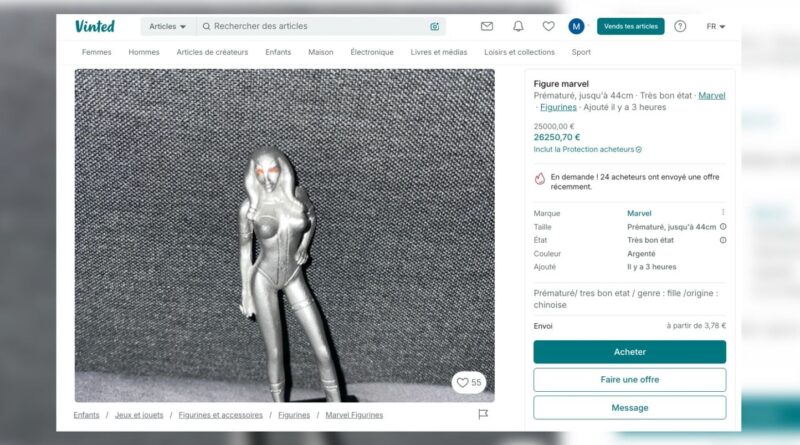Click the Message button
Image resolution: width=800 pixels, height=445 pixels.
630,408
